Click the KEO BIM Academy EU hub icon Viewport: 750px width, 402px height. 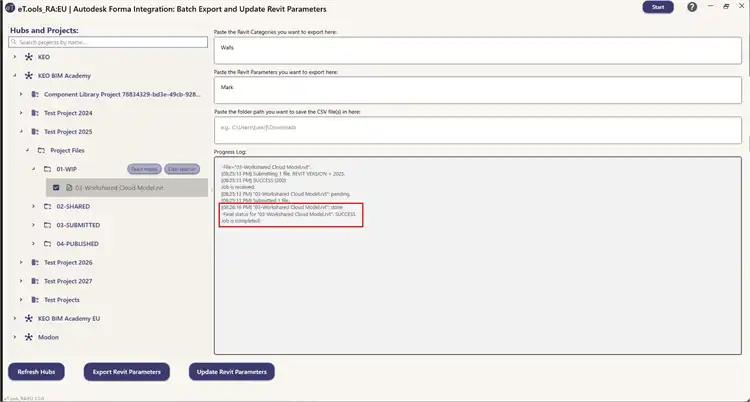pos(29,318)
